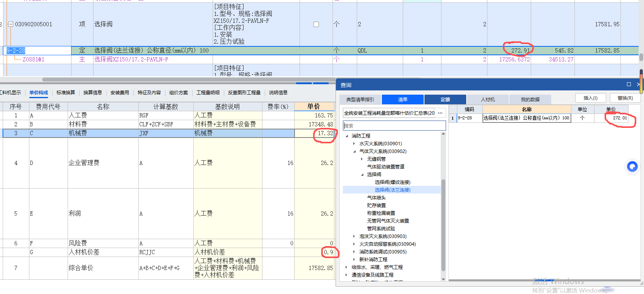Open the 反查图形工程量 tab
This screenshot has width=644, height=294.
point(244,93)
